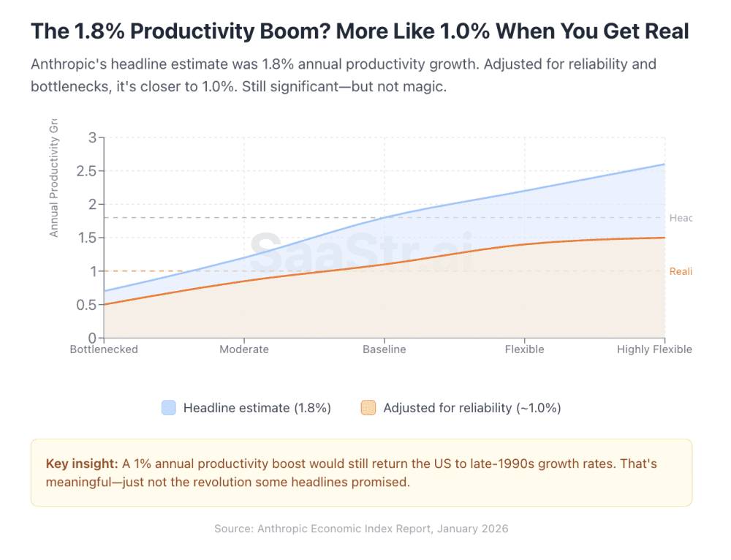Click the y-axis tick value 0.5
The height and width of the screenshot is (560, 731).
pyautogui.click(x=87, y=305)
